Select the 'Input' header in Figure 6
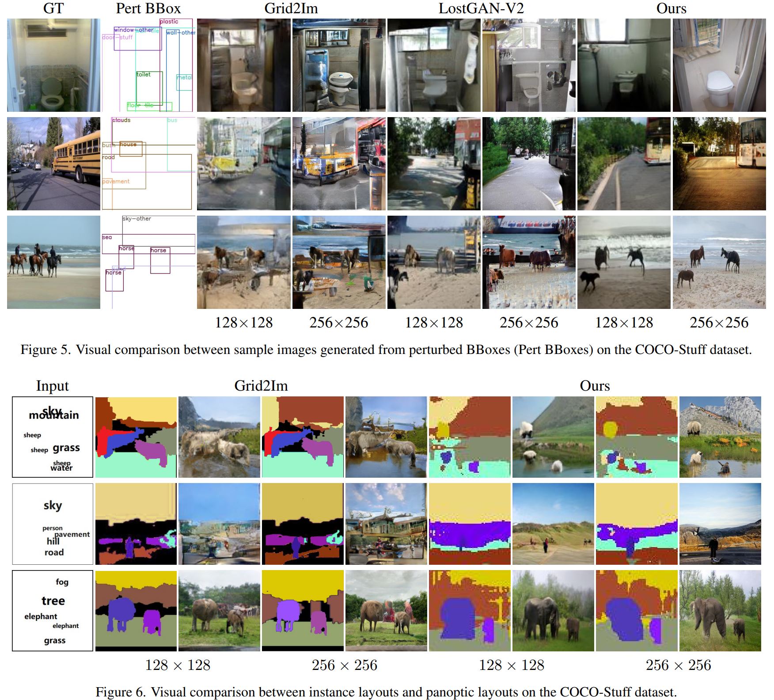Screen dimensions: 774x700 pyautogui.click(x=53, y=386)
